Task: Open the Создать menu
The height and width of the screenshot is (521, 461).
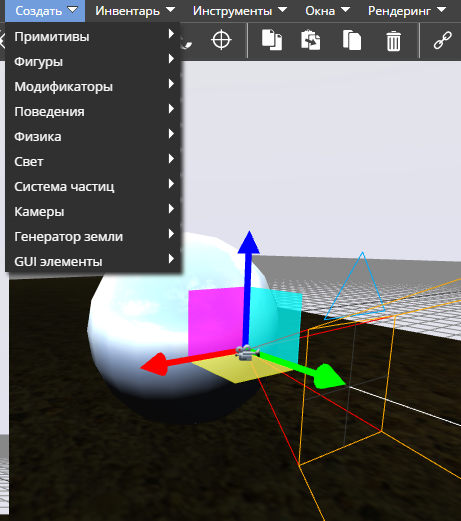Action: pyautogui.click(x=45, y=11)
